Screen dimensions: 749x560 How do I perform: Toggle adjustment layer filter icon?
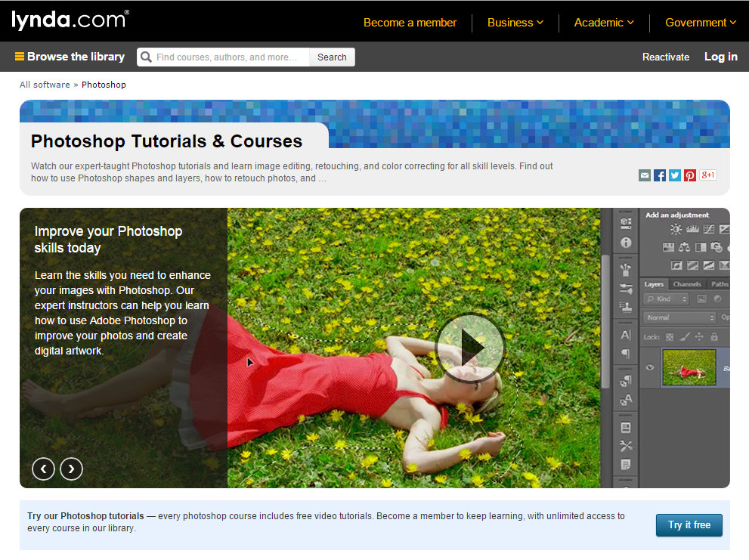[717, 299]
